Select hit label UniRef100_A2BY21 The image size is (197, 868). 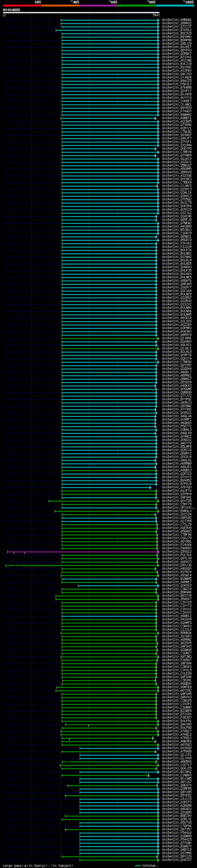pyautogui.click(x=177, y=128)
